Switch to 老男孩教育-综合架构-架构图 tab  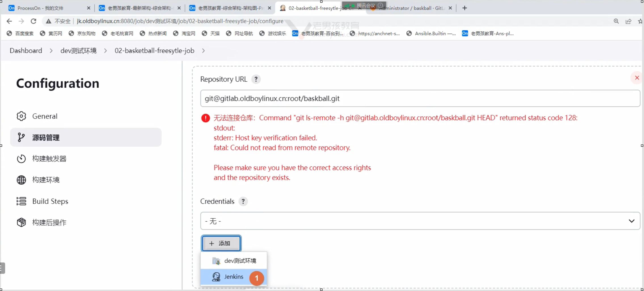coord(230,8)
